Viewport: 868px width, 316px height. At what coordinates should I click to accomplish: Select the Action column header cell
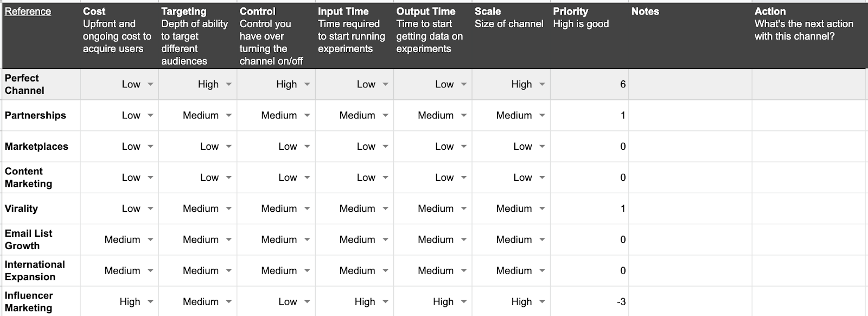click(809, 36)
